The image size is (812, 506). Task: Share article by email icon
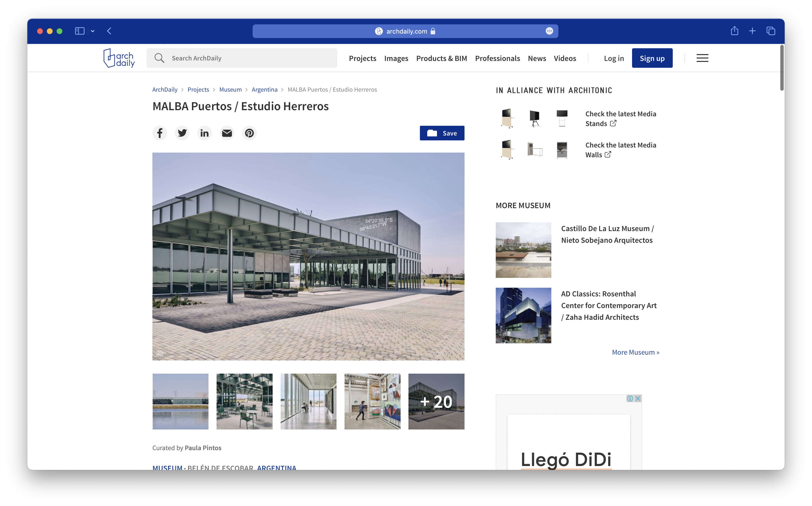tap(227, 133)
